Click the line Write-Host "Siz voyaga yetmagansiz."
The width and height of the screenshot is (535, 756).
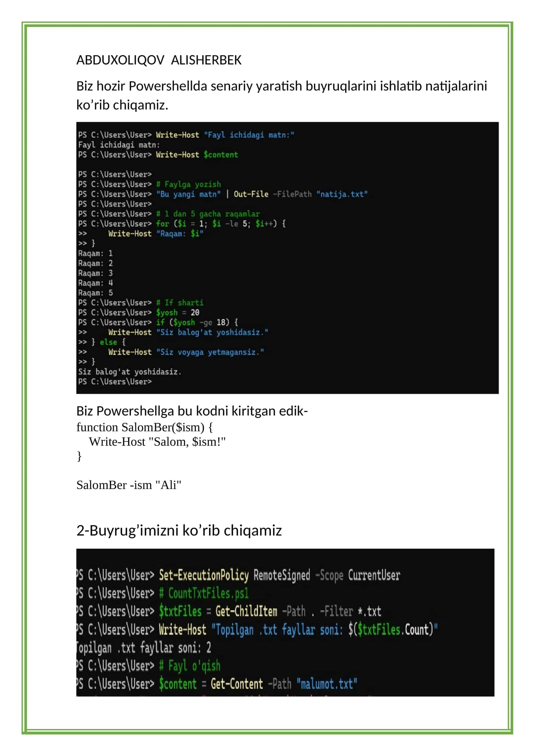point(171,352)
